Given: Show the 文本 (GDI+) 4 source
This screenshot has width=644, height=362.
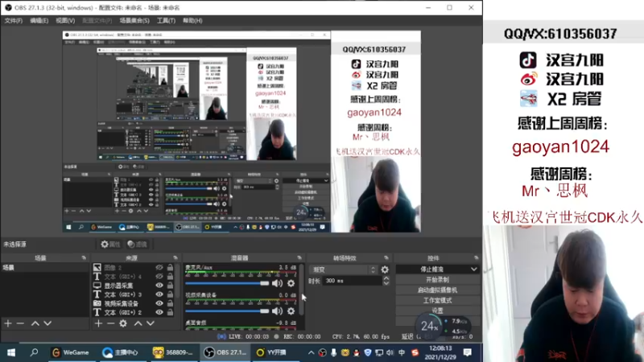Looking at the screenshot, I should 159,276.
